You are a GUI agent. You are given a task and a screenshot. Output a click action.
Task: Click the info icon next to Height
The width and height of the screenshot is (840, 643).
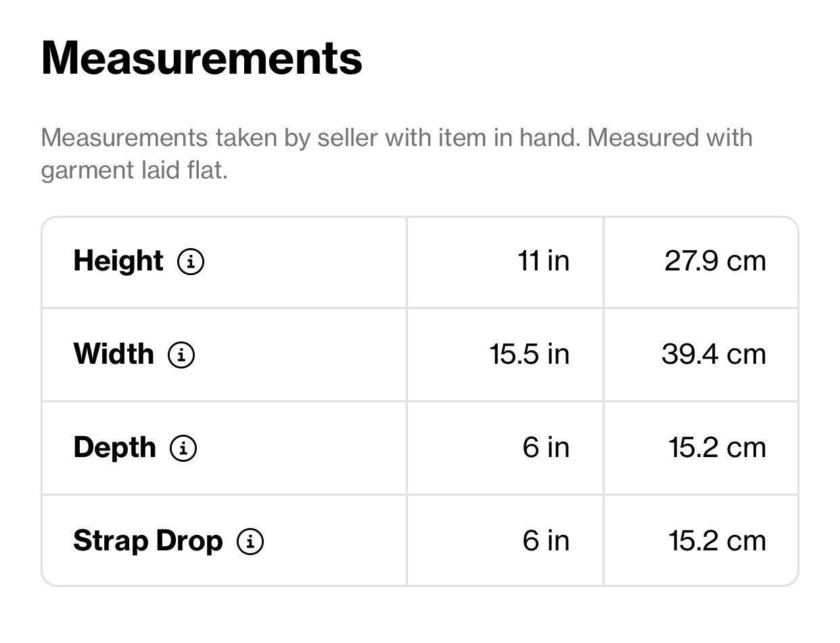coord(191,261)
